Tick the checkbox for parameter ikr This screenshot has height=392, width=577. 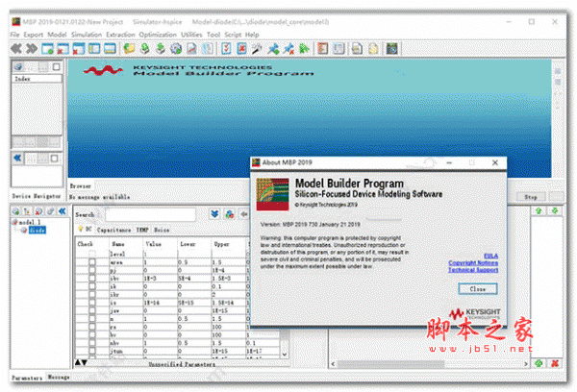[92, 295]
